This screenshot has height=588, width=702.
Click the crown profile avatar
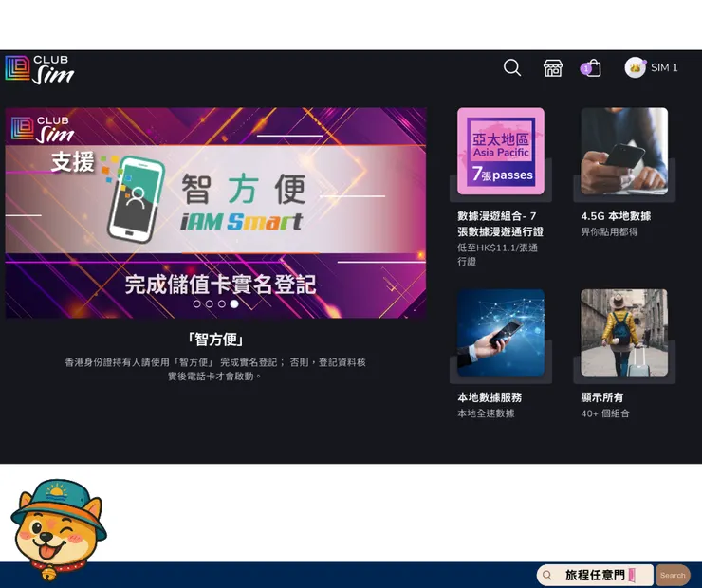coord(636,67)
